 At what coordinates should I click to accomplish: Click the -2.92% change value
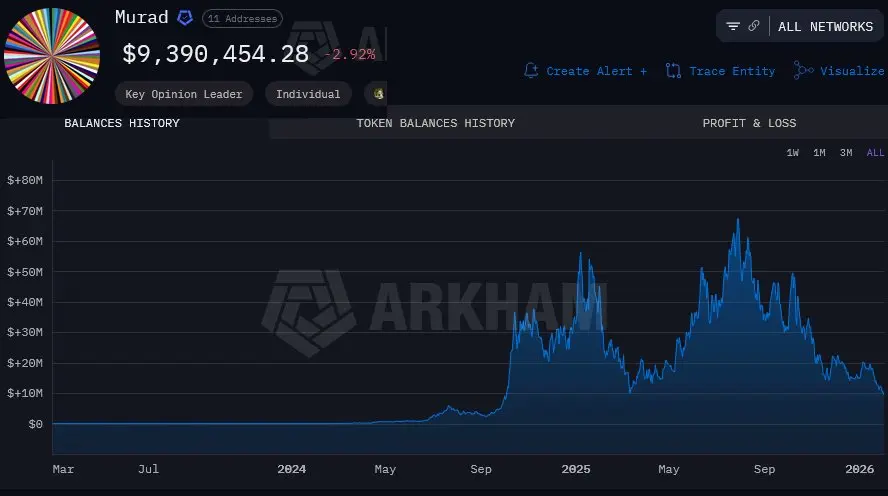click(x=350, y=54)
